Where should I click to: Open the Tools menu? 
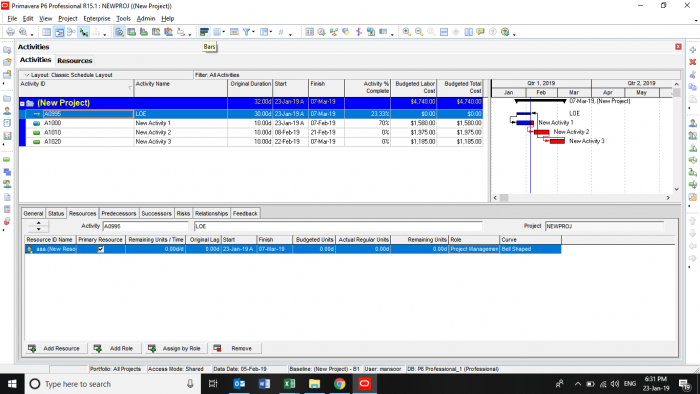pos(123,18)
